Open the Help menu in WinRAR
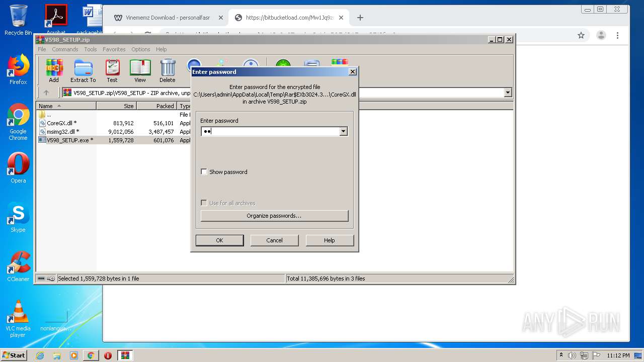 point(161,49)
